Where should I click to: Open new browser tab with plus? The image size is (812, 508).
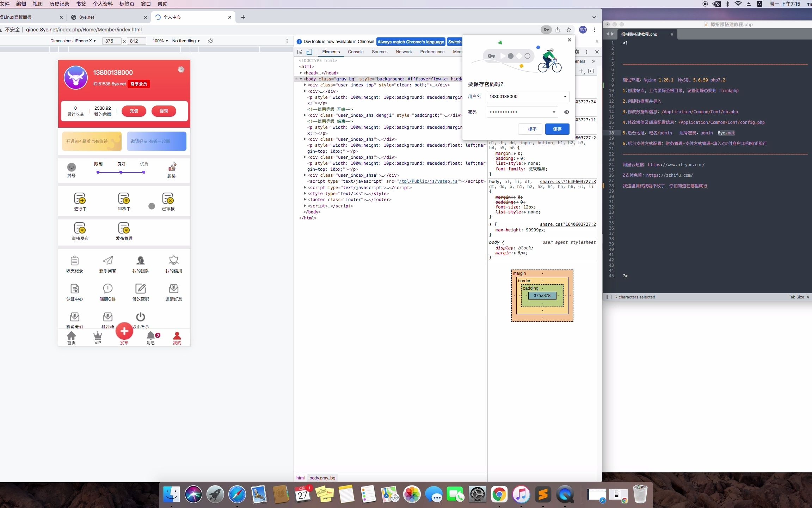(x=243, y=17)
